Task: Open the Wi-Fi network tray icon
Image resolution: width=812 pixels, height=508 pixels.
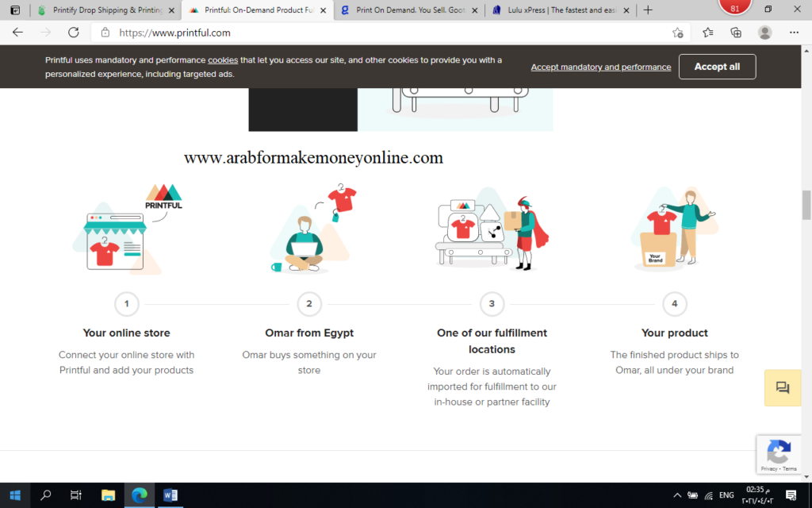Action: pyautogui.click(x=709, y=495)
